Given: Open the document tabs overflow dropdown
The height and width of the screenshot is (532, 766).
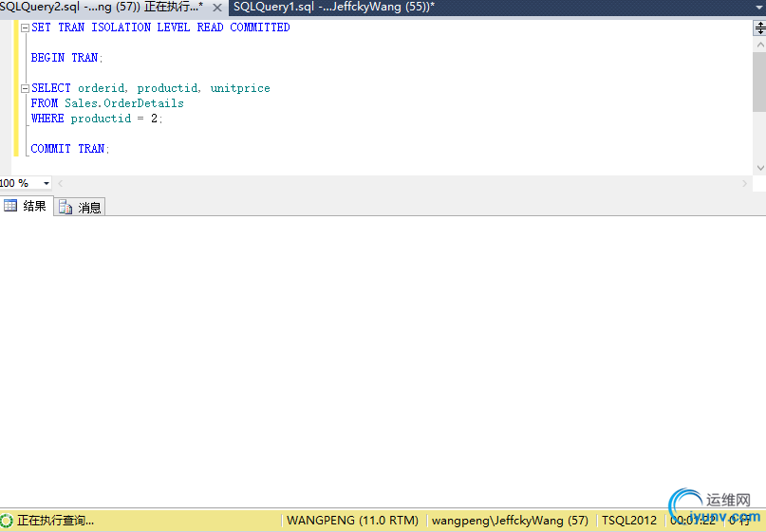Looking at the screenshot, I should point(759,8).
